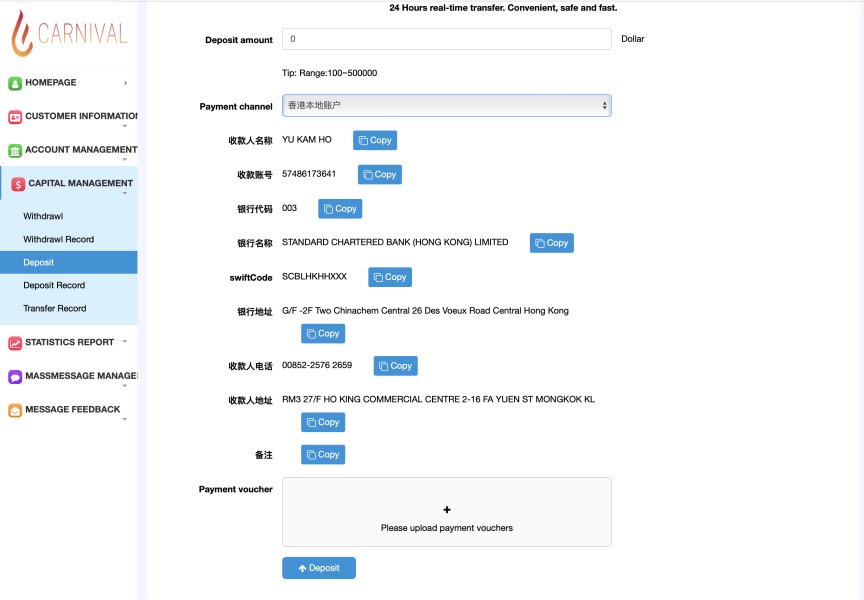Expand the Homepage menu chevron
This screenshot has width=864, height=600.
point(126,83)
